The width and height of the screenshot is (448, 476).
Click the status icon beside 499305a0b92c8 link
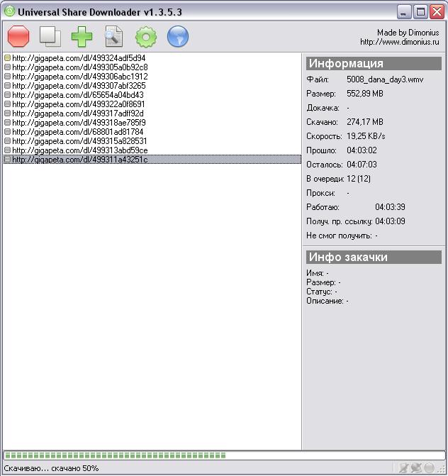coord(8,67)
